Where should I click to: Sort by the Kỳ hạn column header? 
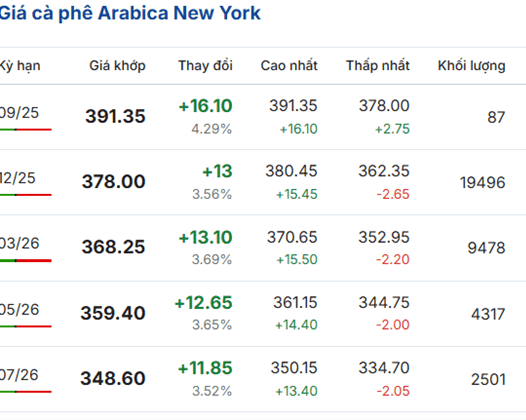coord(20,66)
